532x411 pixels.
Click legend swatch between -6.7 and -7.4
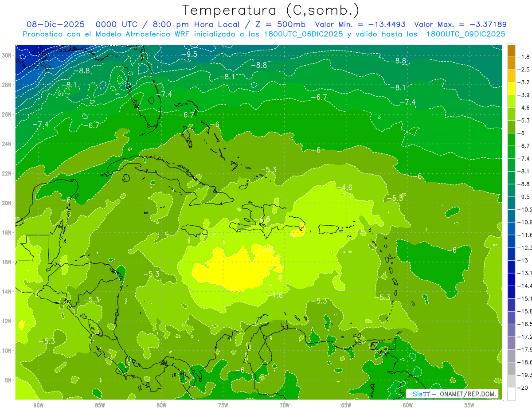pyautogui.click(x=511, y=152)
